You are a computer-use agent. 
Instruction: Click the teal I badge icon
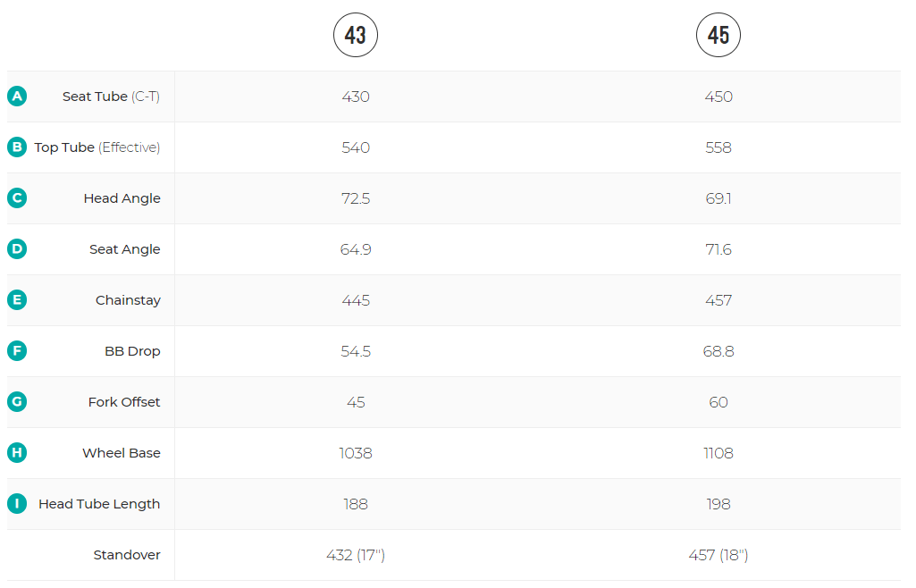tap(16, 504)
